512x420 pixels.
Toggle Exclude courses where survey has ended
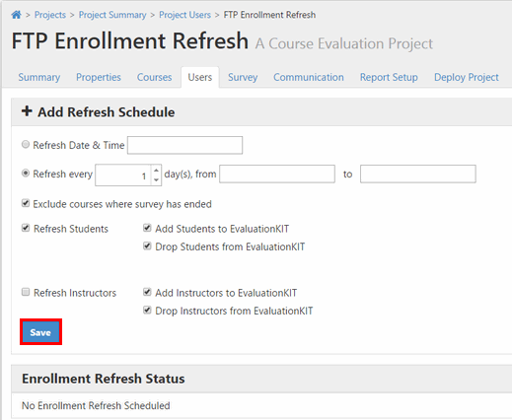tap(26, 203)
